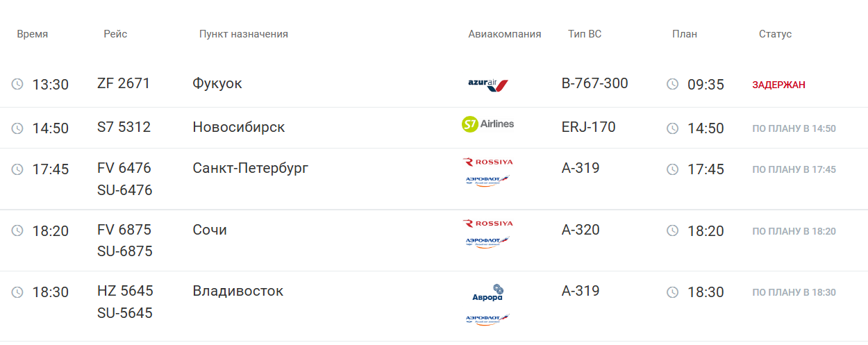
Task: Open flight S7 5312 to Novosibirsk
Action: pyautogui.click(x=124, y=127)
